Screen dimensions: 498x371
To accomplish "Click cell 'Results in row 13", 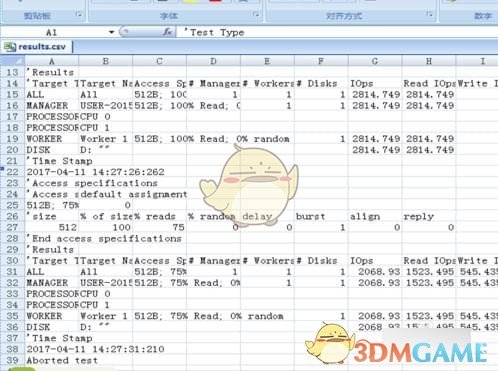I will click(x=52, y=72).
